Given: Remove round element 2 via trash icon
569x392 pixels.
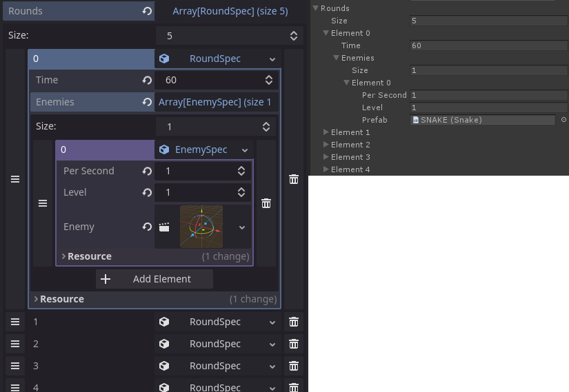Looking at the screenshot, I should point(294,344).
